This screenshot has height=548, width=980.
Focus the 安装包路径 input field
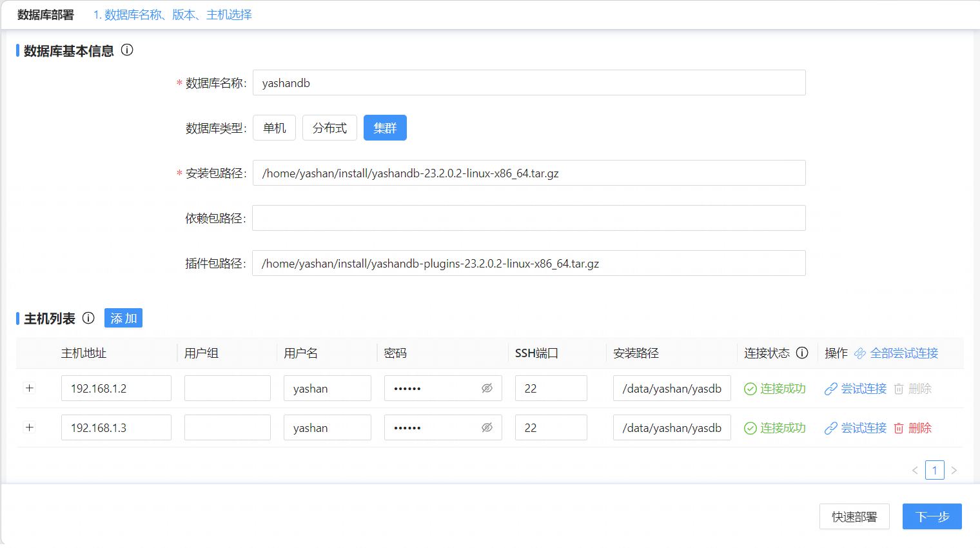[x=529, y=173]
